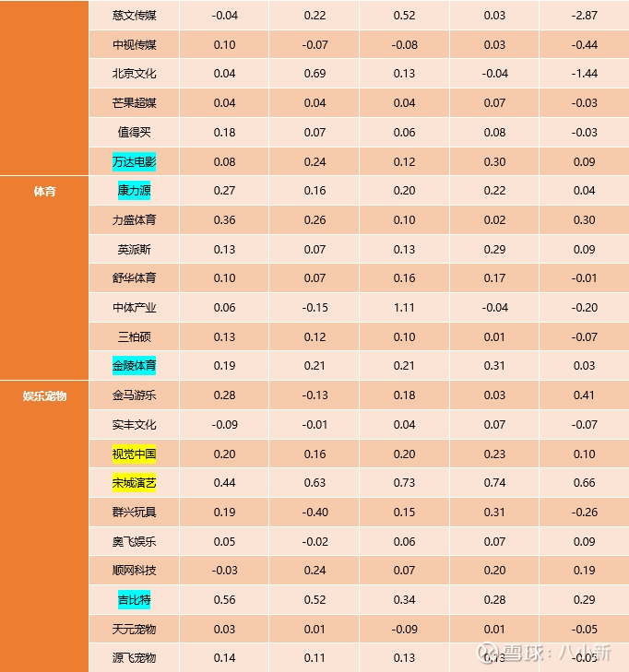Image resolution: width=629 pixels, height=672 pixels.
Task: Click the 0.28 value in 金马游乐 row
Action: [225, 395]
